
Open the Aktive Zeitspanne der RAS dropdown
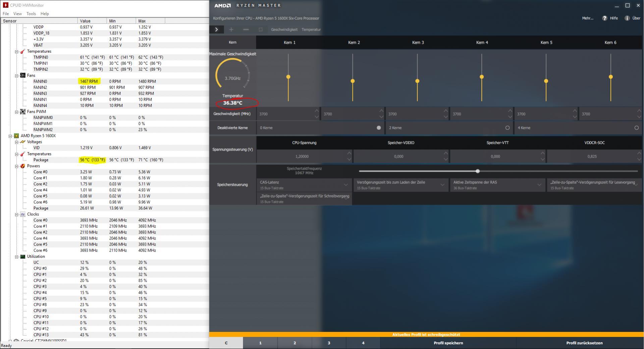pyautogui.click(x=497, y=185)
